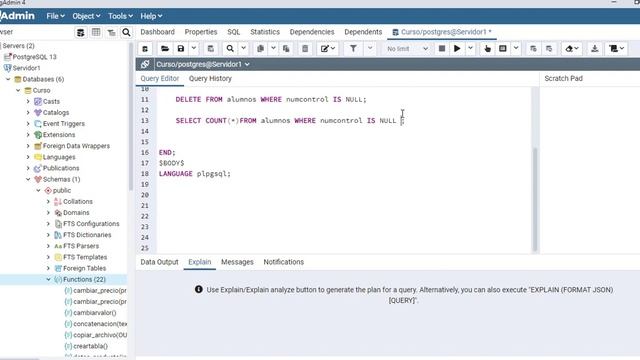Image resolution: width=640 pixels, height=360 pixels.
Task: Open the Clear eraser dropdown
Action: coord(572,49)
